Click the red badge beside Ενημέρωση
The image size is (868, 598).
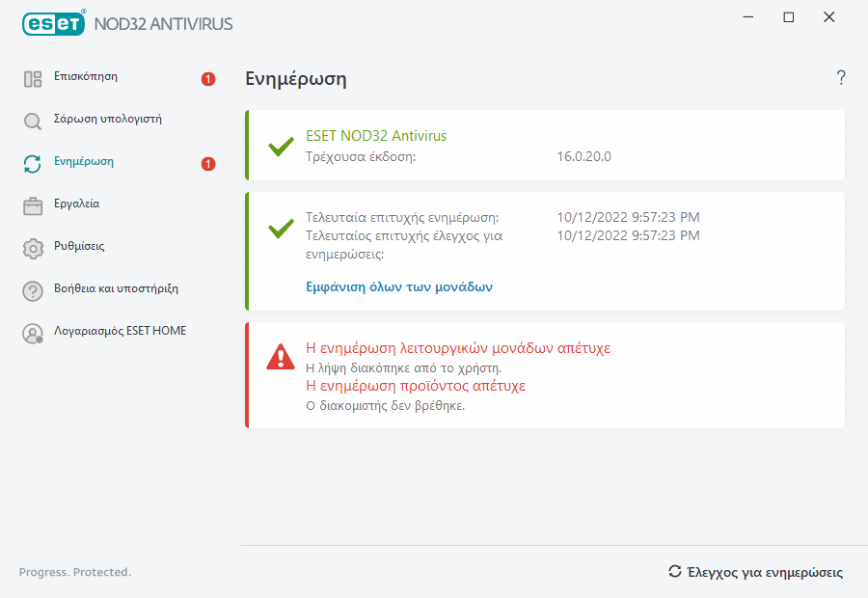(208, 164)
